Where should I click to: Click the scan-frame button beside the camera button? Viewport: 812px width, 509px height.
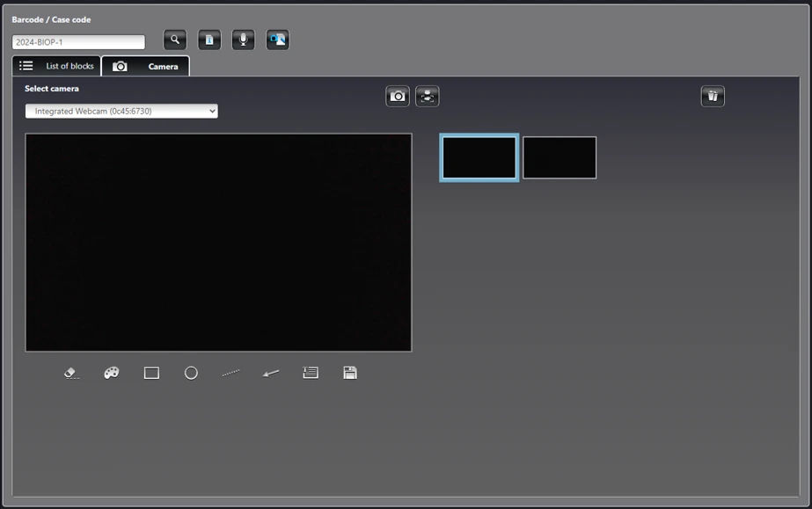click(428, 96)
